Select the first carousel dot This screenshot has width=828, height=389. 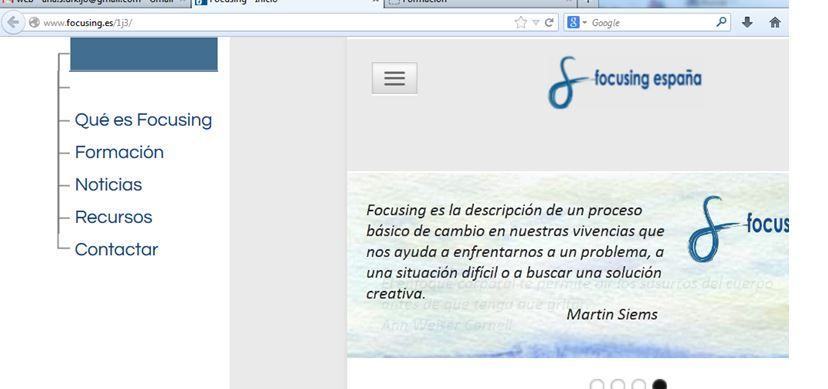[x=597, y=384]
